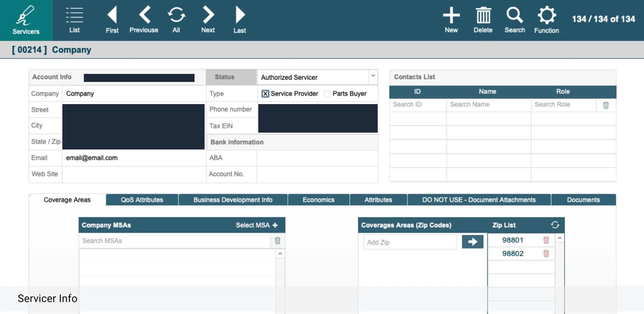Check the Parts Buyer checkbox
The image size is (644, 314).
point(327,94)
